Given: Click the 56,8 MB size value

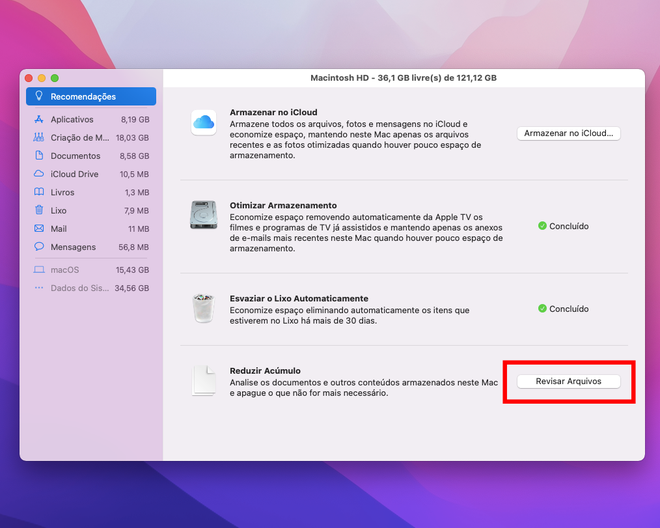Looking at the screenshot, I should 133,247.
